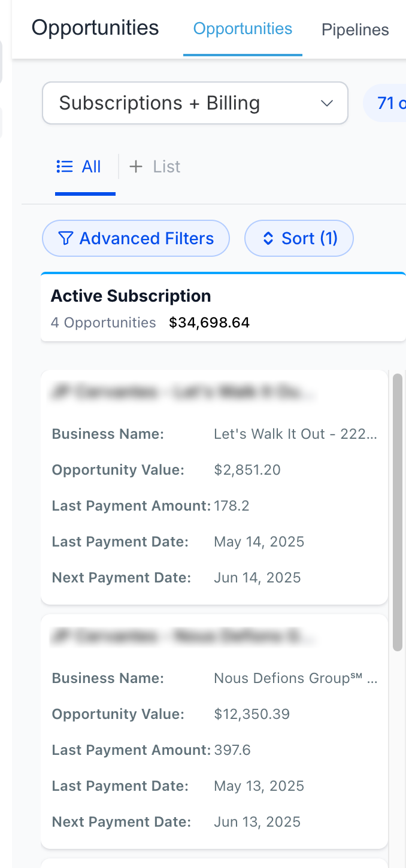
Task: Click the $12,350.39 opportunity value
Action: pyautogui.click(x=252, y=714)
